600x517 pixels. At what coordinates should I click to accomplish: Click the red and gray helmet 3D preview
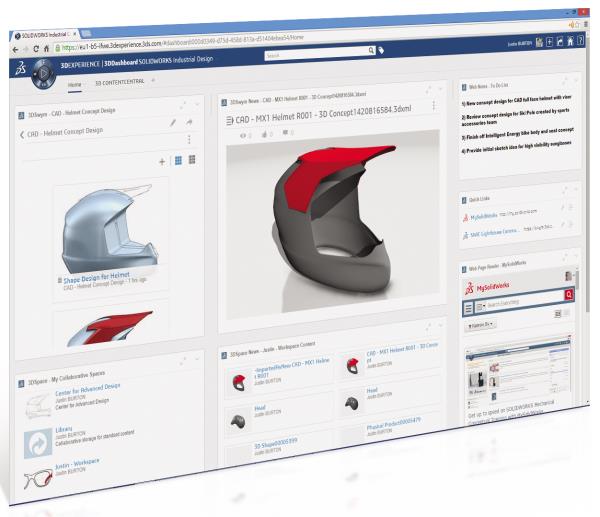pyautogui.click(x=332, y=226)
